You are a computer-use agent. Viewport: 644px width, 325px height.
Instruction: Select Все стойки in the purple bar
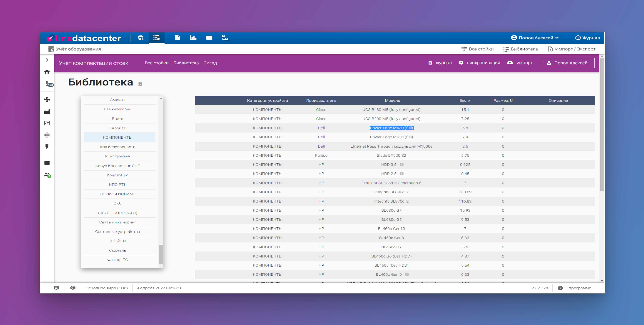pos(157,63)
